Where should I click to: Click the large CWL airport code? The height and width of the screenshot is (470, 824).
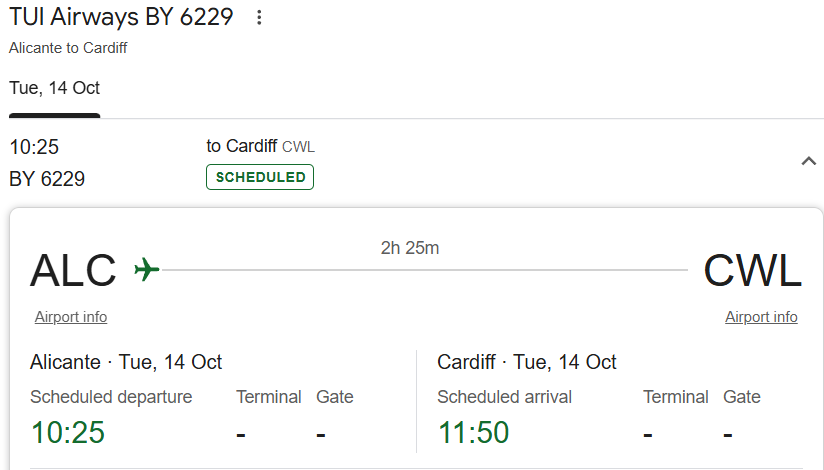752,271
